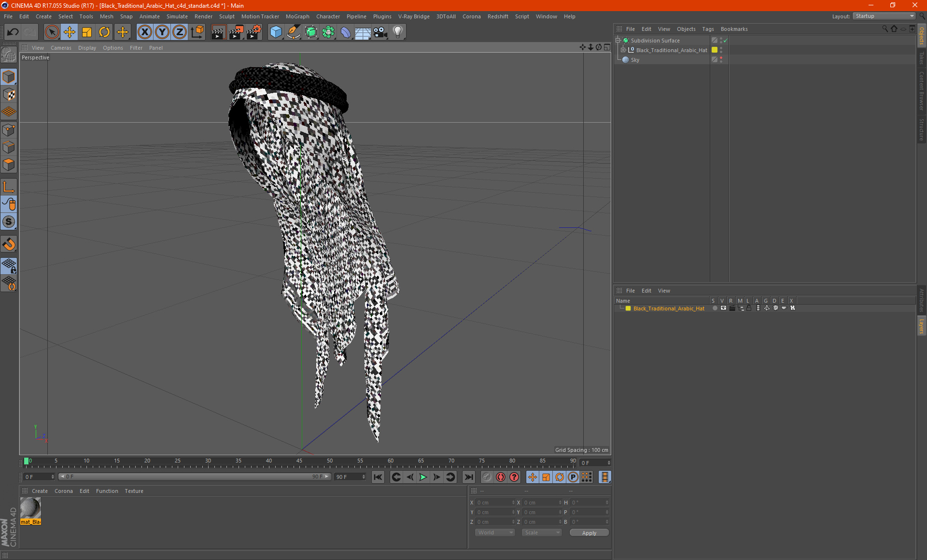This screenshot has width=927, height=560.
Task: Enable the Axis tool
Action: (9, 187)
